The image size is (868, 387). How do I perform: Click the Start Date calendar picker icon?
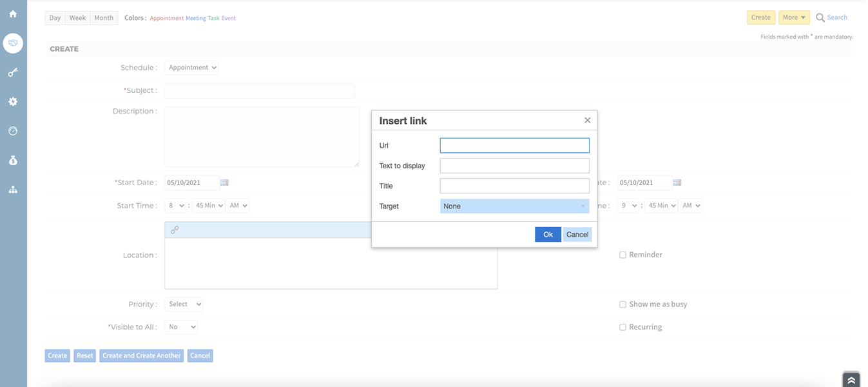click(x=224, y=183)
